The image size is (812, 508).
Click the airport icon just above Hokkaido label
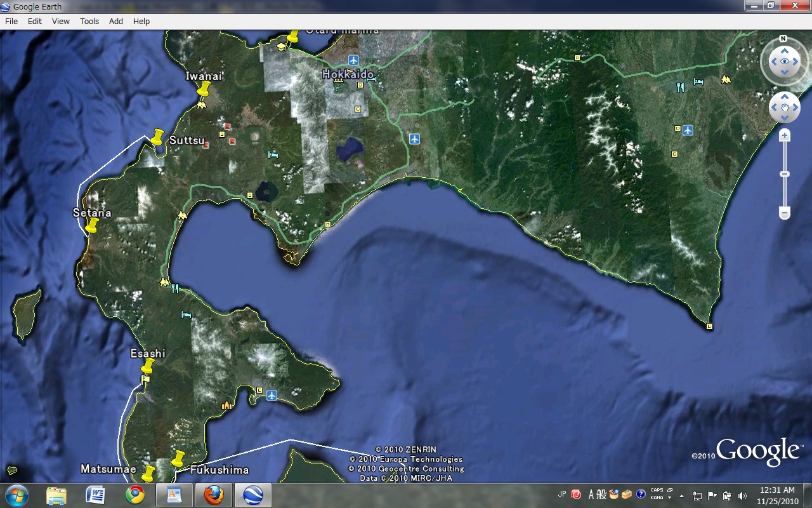(353, 60)
